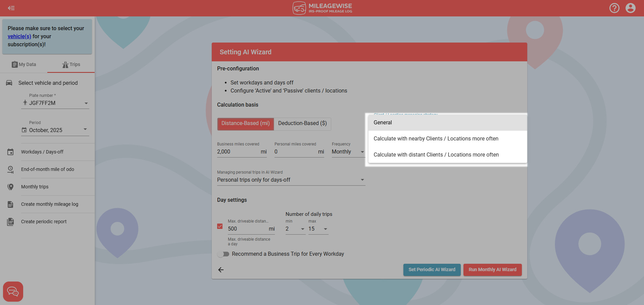Open the user account profile icon
The image size is (644, 305).
630,8
